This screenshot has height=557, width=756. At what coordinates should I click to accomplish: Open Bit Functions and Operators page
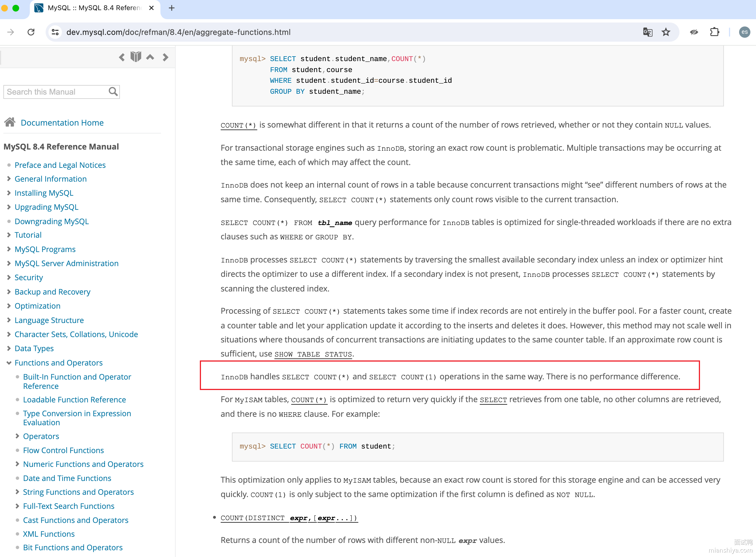click(x=73, y=547)
